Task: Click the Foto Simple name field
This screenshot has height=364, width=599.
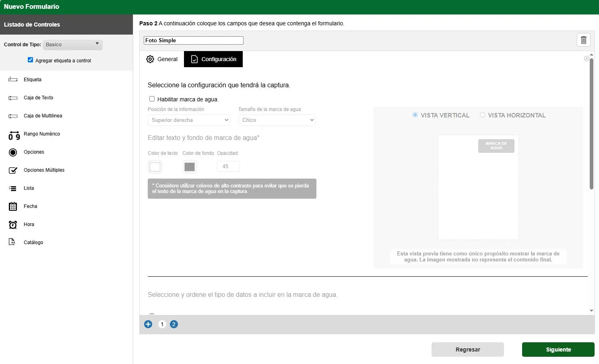Action: [x=194, y=40]
